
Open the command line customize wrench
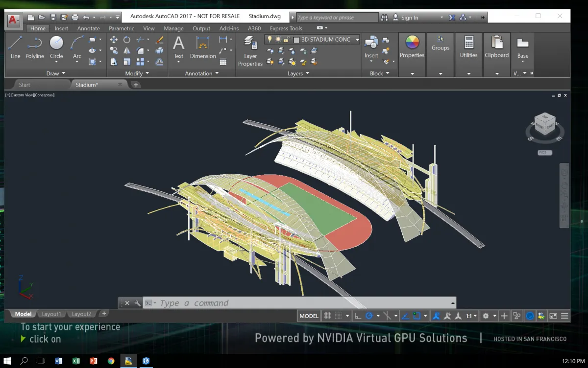click(137, 303)
